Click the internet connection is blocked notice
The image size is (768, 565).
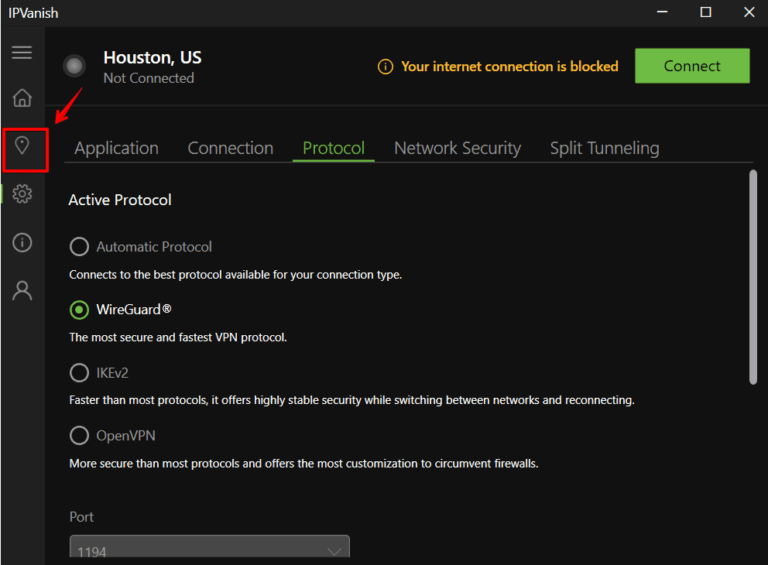click(x=509, y=67)
